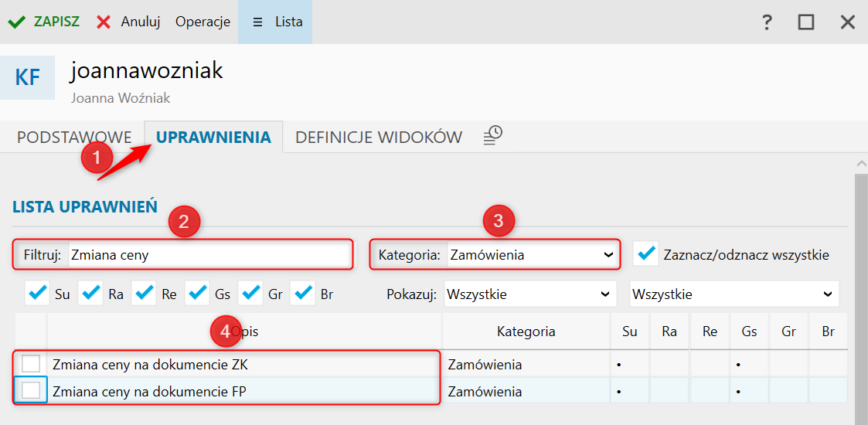Open the Kategoria dropdown
This screenshot has height=425, width=868.
pos(533,254)
